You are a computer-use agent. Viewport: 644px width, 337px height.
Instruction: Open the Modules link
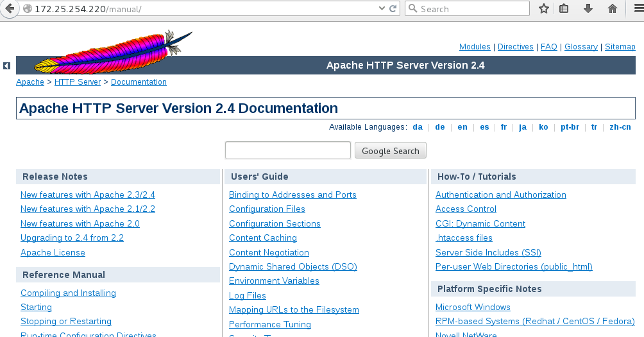tap(475, 47)
